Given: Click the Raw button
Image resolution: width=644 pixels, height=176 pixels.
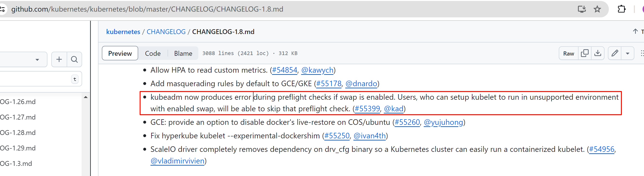Looking at the screenshot, I should [x=568, y=53].
